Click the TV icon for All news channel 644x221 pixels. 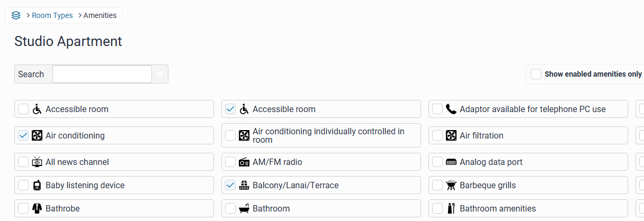click(37, 162)
